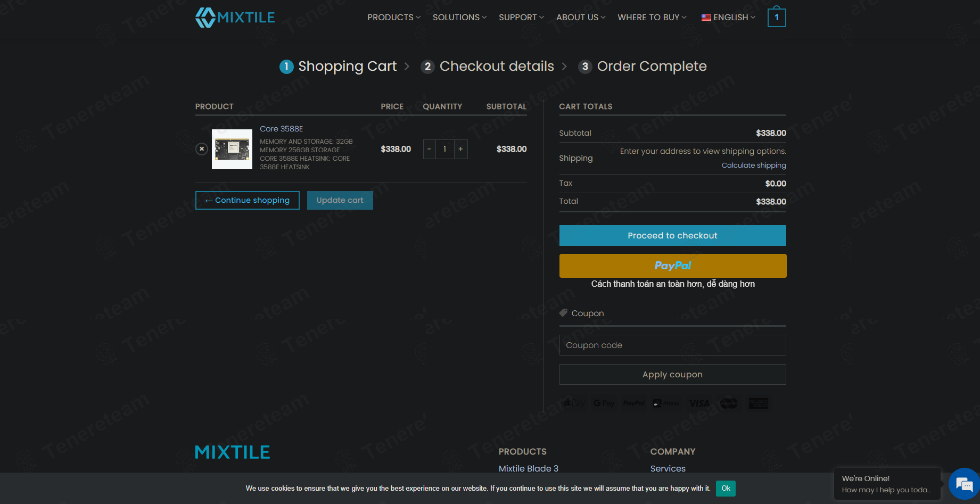
Task: Go back via Continue shopping
Action: point(248,200)
